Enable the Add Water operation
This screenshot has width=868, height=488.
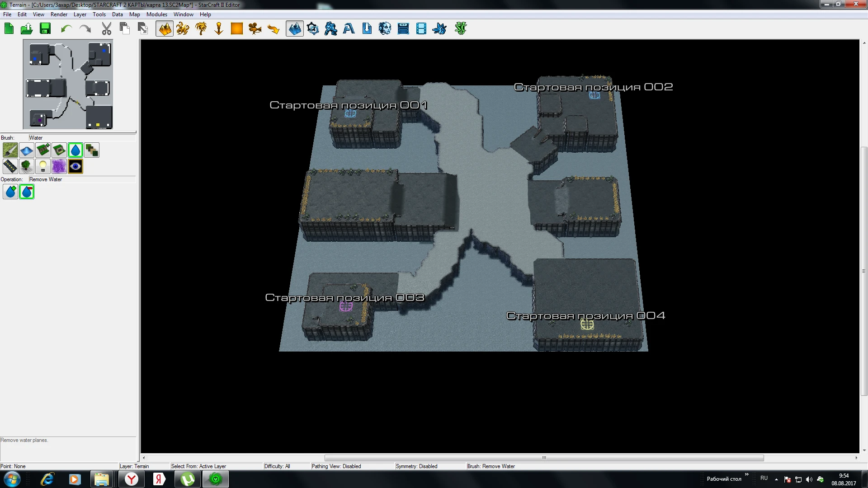(10, 192)
